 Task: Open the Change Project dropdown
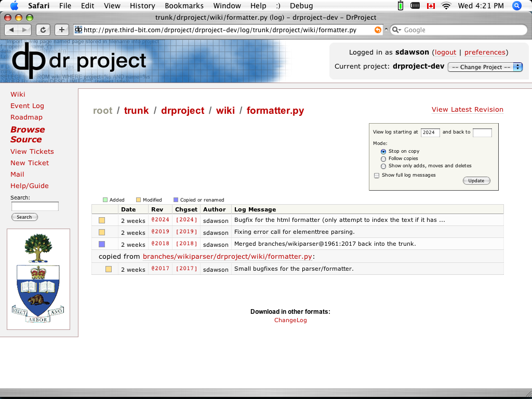[x=485, y=67]
